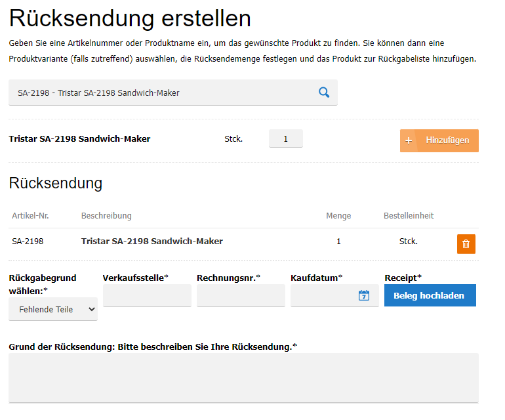
Task: Click the magnifier search icon
Action: tap(324, 93)
